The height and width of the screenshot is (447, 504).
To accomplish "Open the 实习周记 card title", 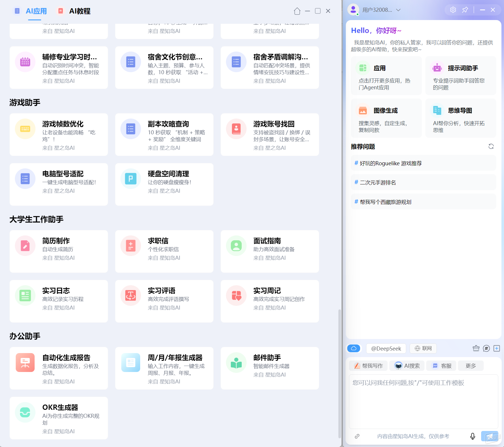I will (267, 291).
